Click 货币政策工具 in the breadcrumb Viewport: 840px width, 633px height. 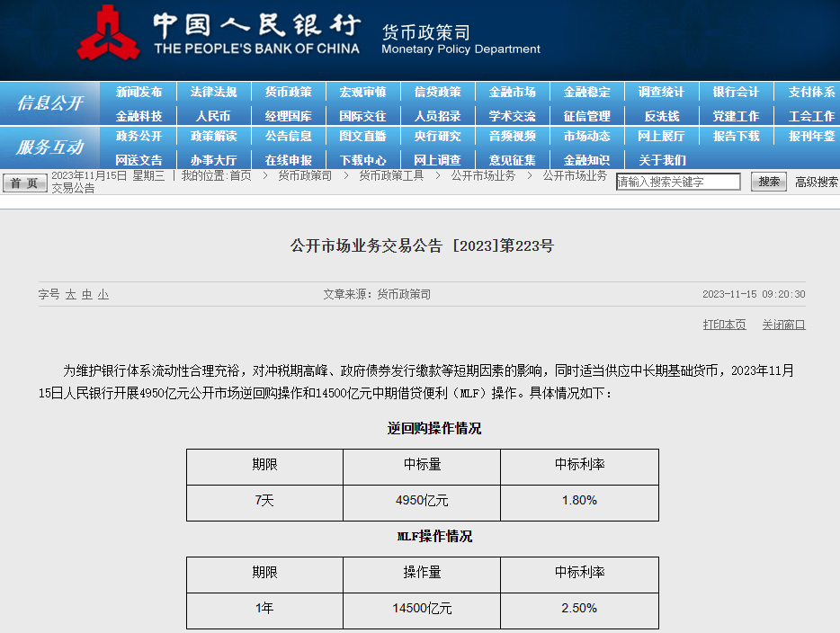[391, 175]
